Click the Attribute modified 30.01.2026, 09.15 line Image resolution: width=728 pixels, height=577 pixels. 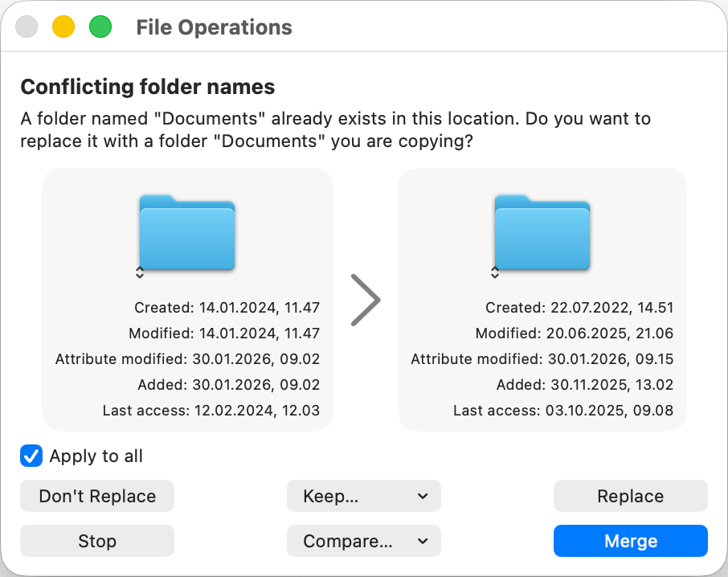(542, 359)
